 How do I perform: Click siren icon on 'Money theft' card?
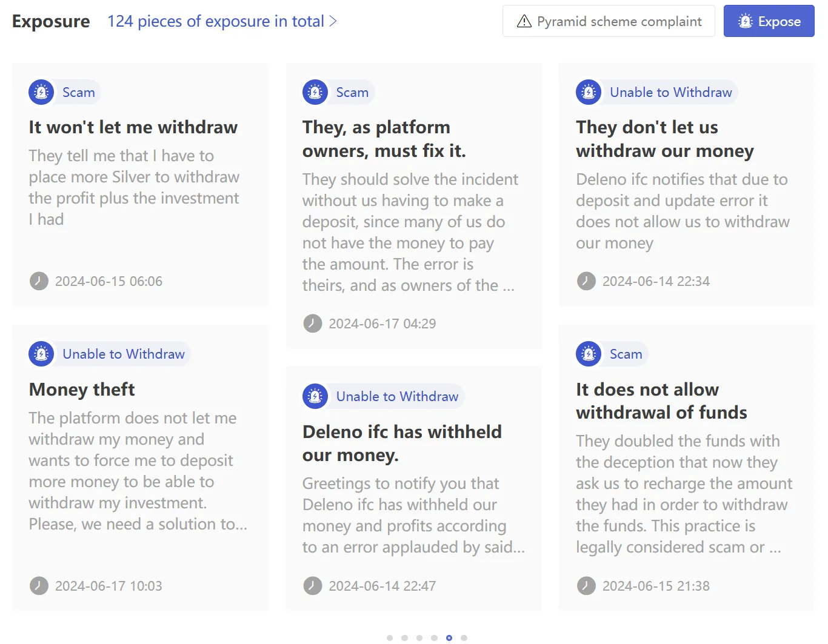[41, 354]
